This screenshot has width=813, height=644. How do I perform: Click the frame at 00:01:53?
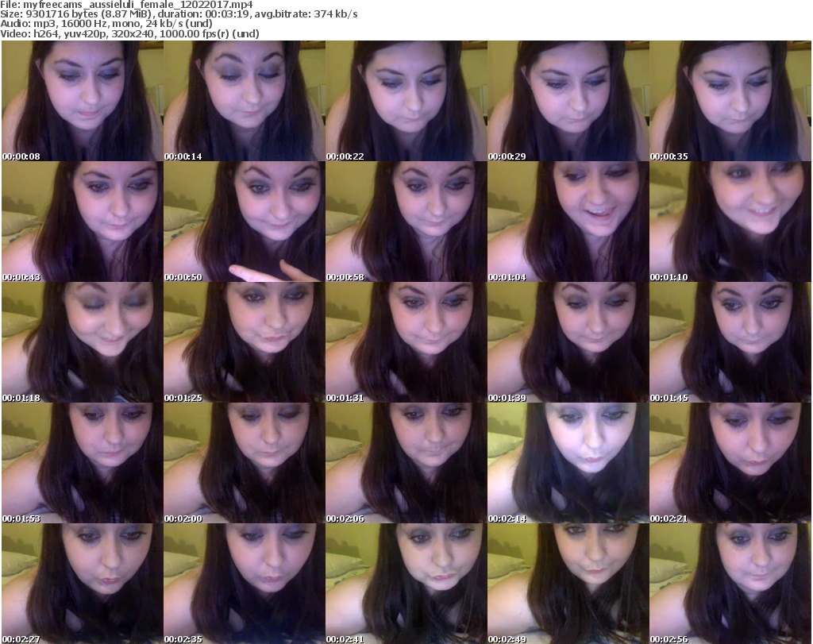[x=83, y=464]
